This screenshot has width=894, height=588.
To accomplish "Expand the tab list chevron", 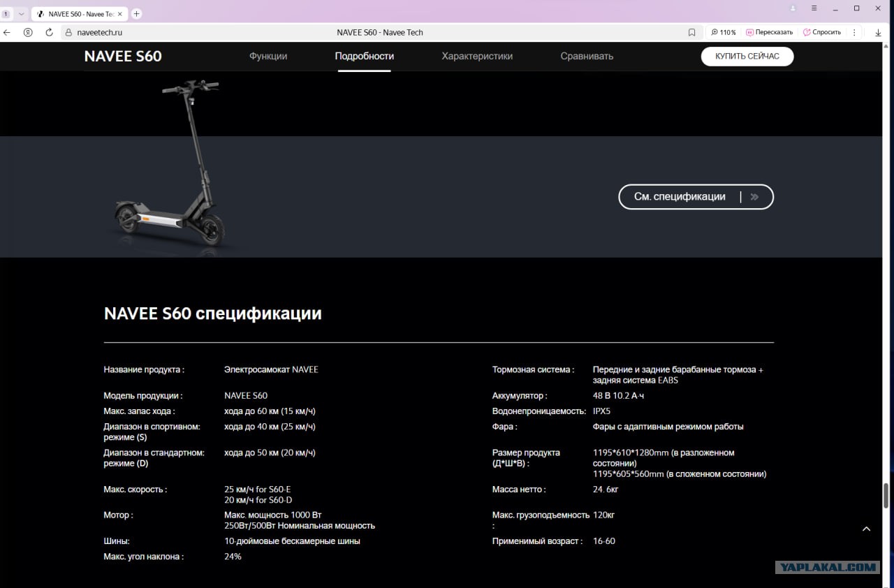I will (x=21, y=14).
